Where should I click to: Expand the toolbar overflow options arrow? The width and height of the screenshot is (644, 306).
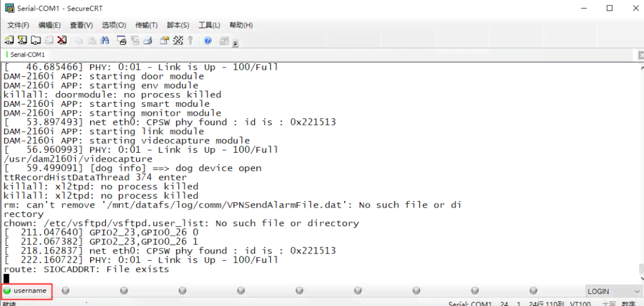pos(236,43)
